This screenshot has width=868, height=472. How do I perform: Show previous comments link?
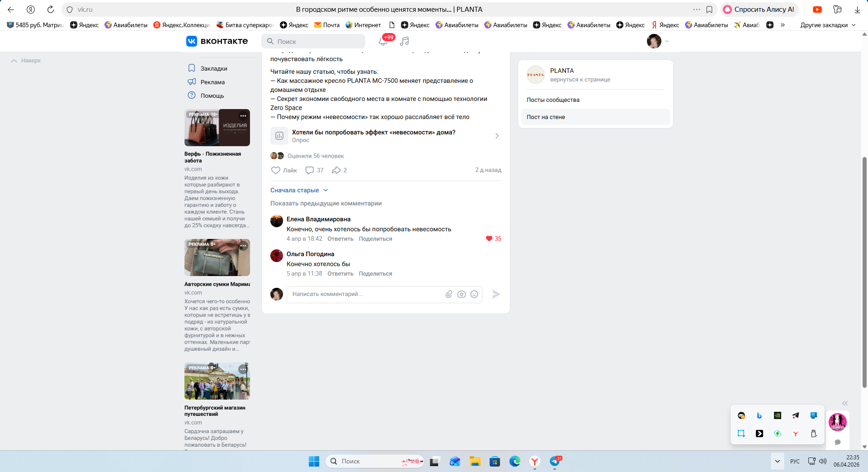[326, 203]
